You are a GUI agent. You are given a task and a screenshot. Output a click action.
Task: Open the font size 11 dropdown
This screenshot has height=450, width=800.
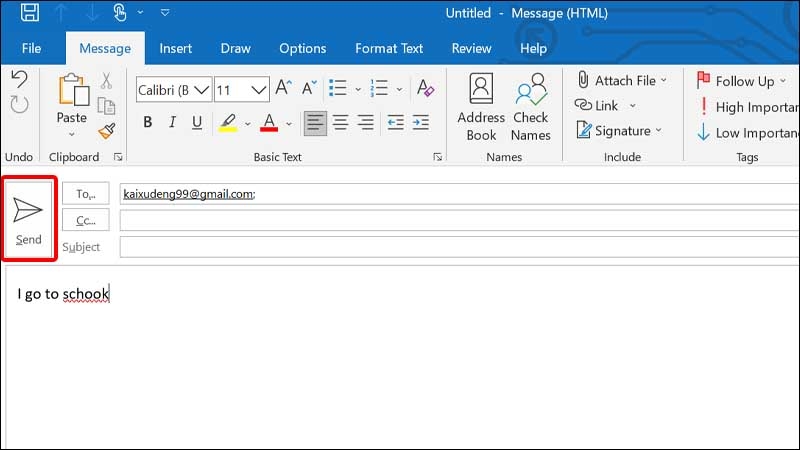(x=259, y=90)
